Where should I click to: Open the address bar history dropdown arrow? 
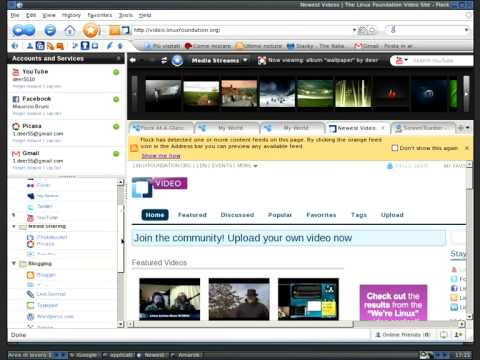tap(354, 30)
